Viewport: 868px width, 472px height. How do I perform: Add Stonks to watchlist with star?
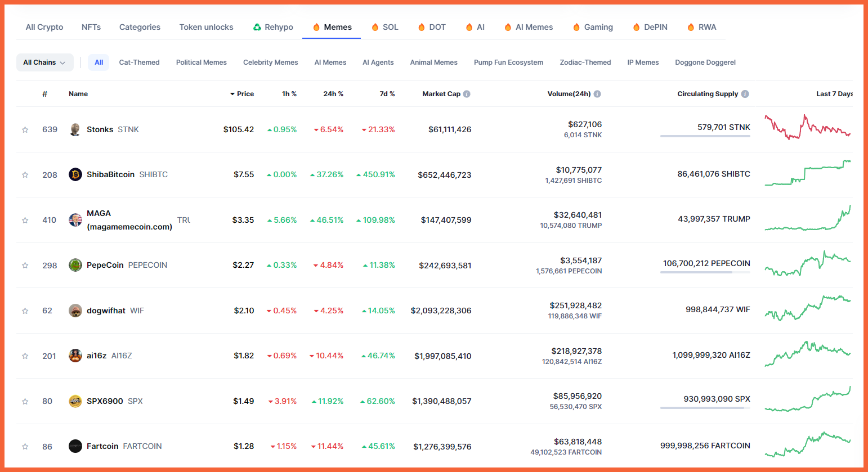(x=25, y=130)
